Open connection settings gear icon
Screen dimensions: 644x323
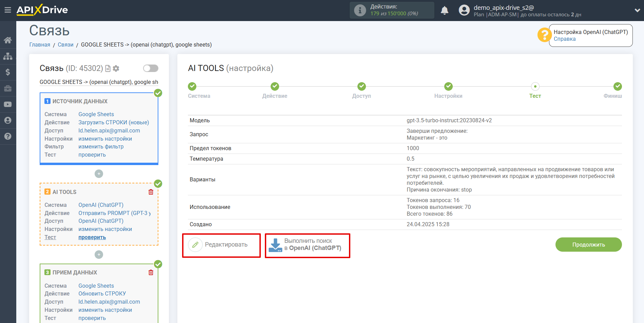pos(116,69)
